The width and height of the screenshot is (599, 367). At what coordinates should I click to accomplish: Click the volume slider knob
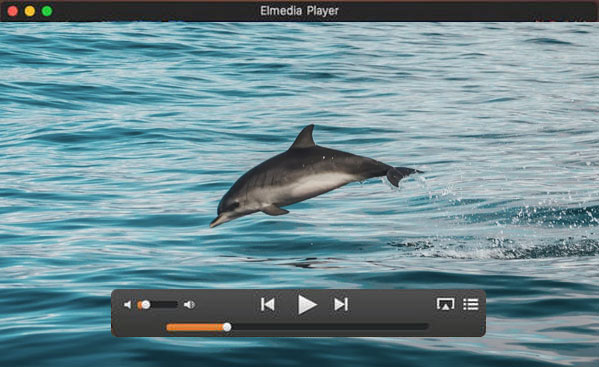click(146, 304)
